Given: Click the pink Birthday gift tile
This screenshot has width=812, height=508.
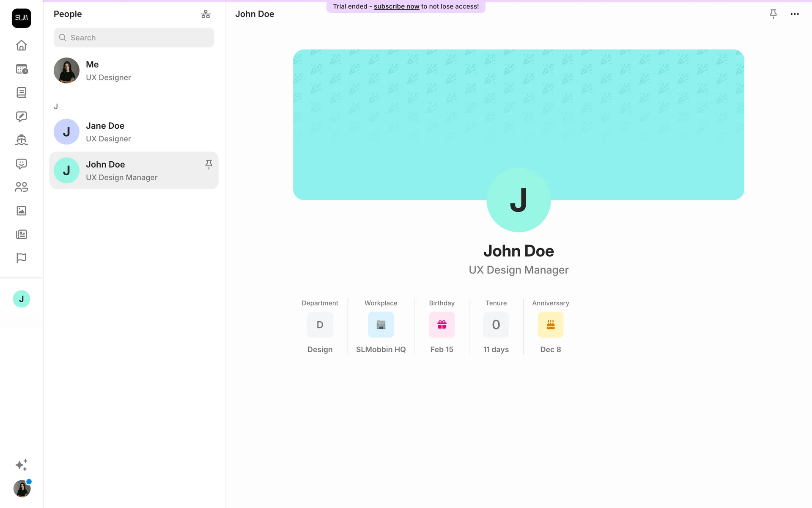Looking at the screenshot, I should point(442,325).
